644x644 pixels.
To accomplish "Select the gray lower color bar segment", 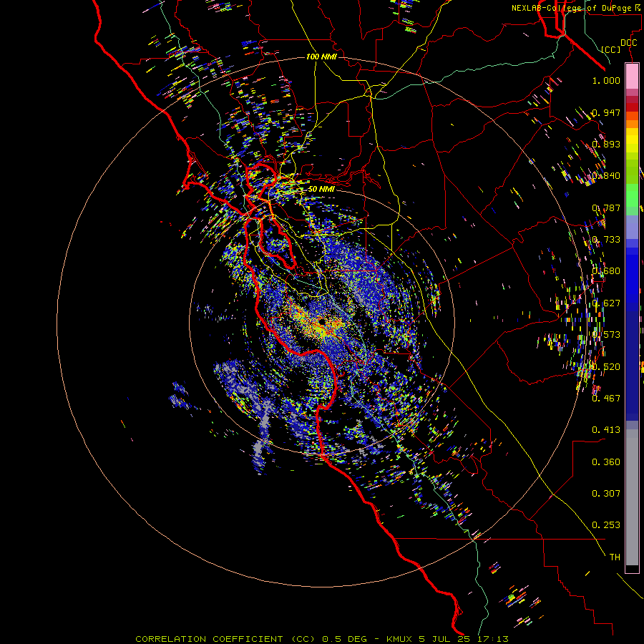I will [632, 497].
